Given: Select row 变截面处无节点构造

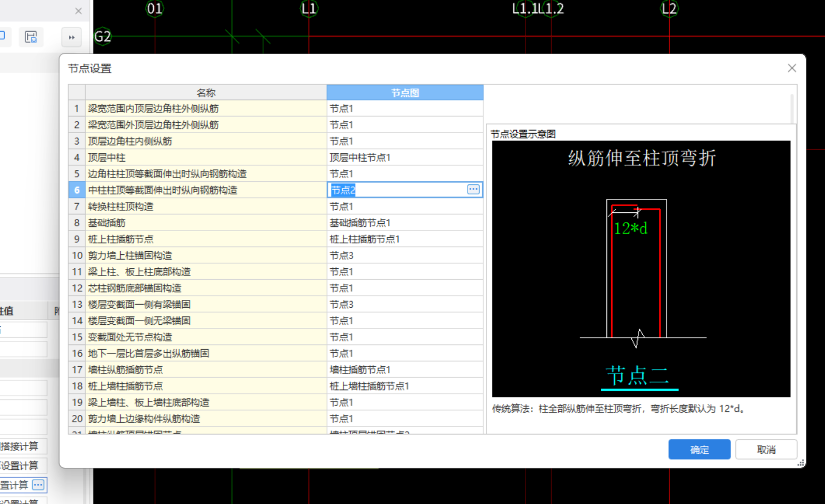Looking at the screenshot, I should click(x=206, y=337).
